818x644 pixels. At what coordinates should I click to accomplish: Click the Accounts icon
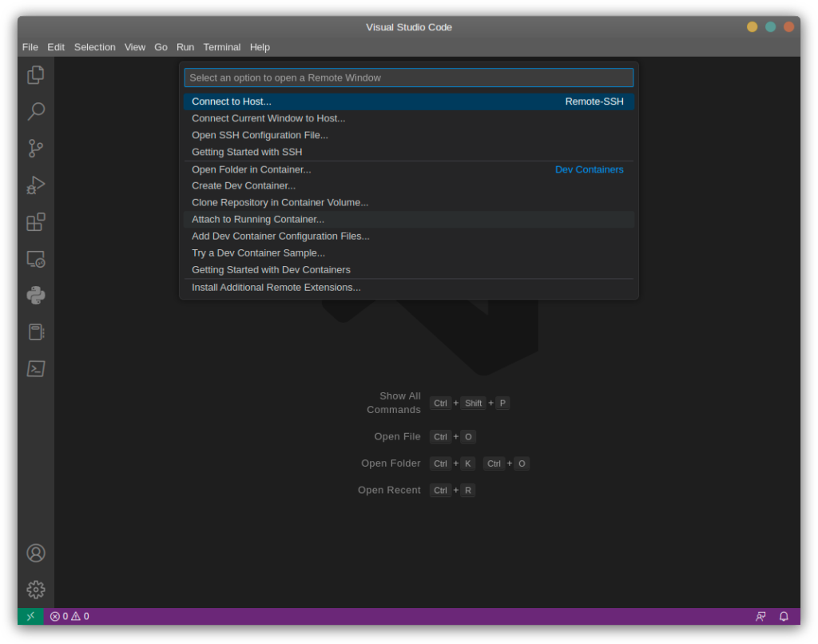tap(36, 553)
